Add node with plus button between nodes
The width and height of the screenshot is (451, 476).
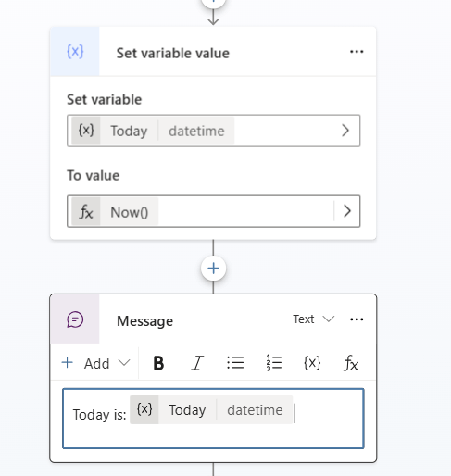(213, 269)
